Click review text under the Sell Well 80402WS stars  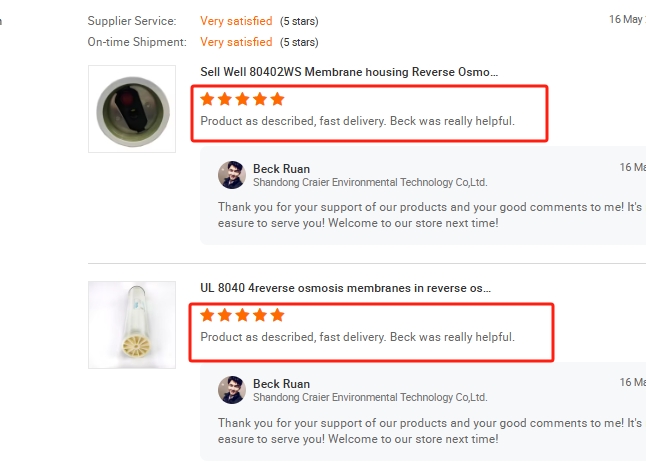(x=357, y=121)
